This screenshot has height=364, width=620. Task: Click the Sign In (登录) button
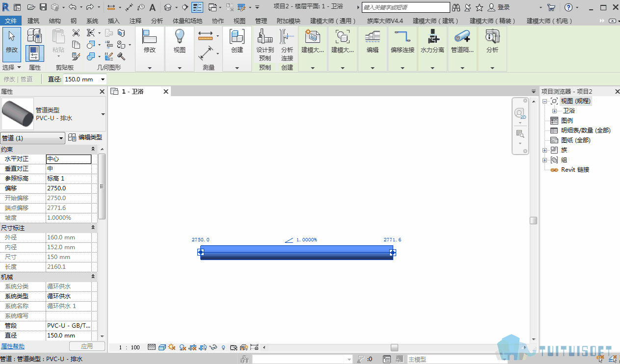point(499,7)
